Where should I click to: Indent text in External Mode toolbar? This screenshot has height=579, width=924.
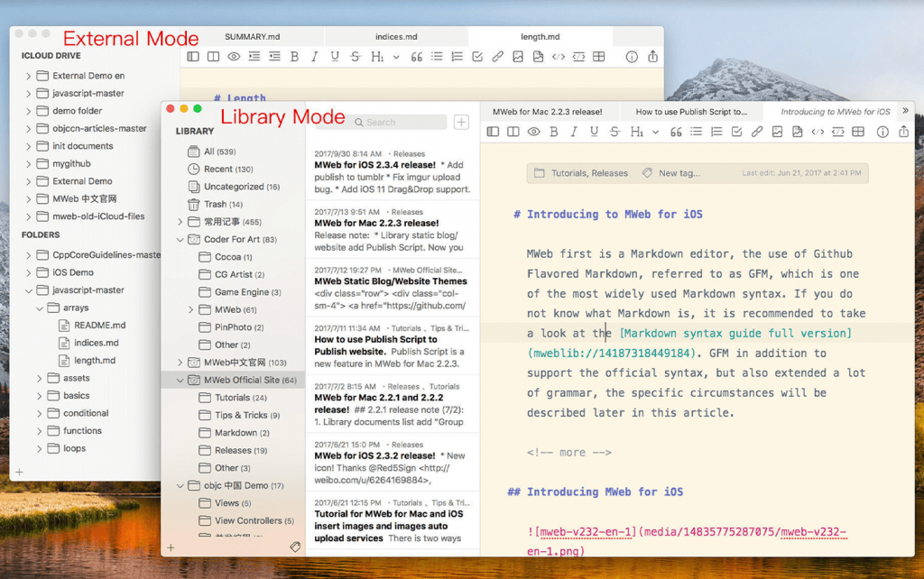pos(254,57)
